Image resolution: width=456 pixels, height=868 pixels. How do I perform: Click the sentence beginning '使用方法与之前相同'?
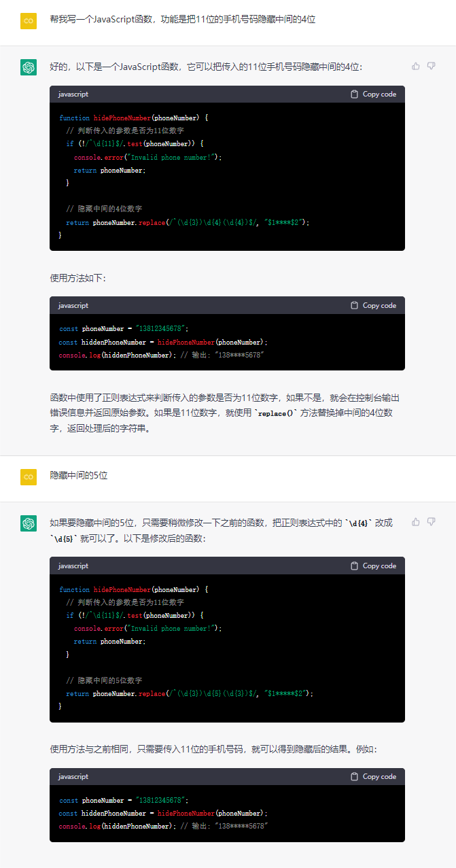(x=213, y=749)
